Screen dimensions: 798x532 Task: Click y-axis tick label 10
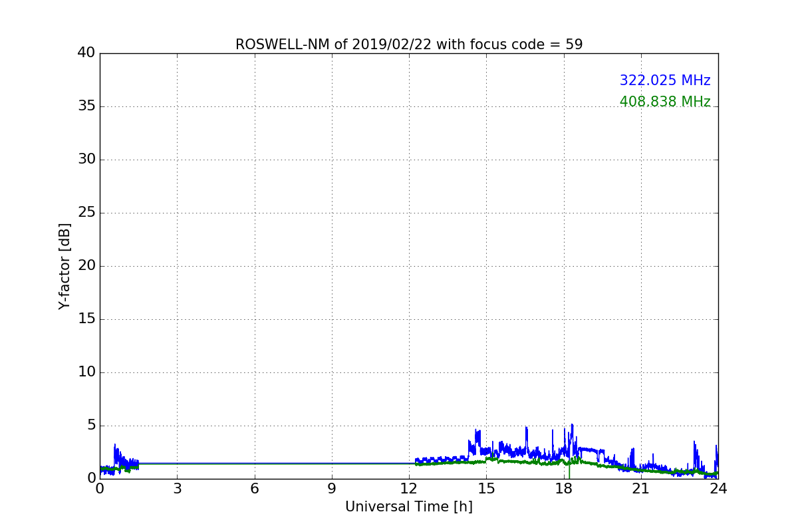(86, 372)
